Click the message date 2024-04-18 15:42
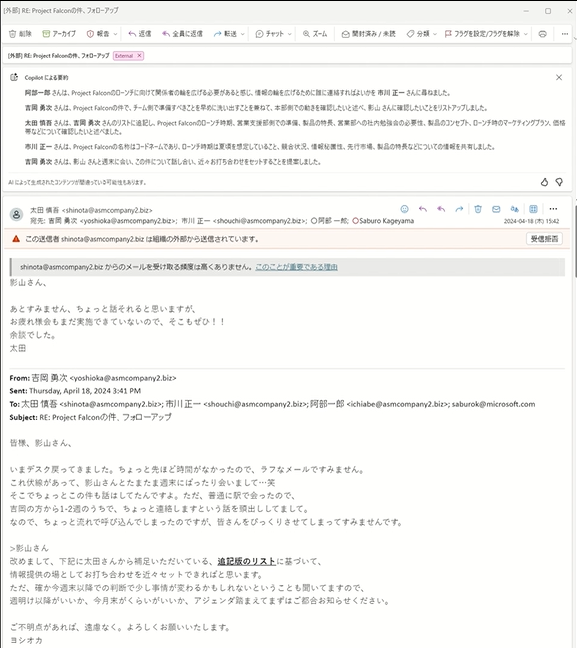This screenshot has width=577, height=648. click(x=532, y=221)
